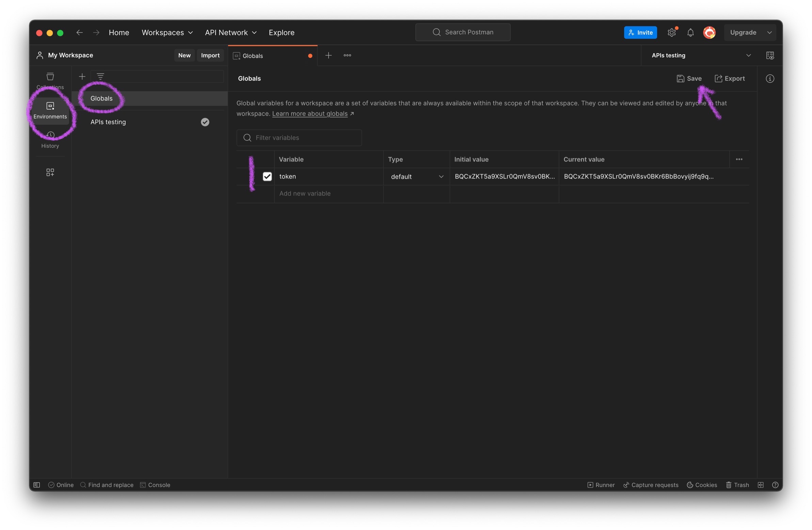Viewport: 812px width, 530px height.
Task: Collapse the sidebar with the bottom-left toggle
Action: [36, 485]
